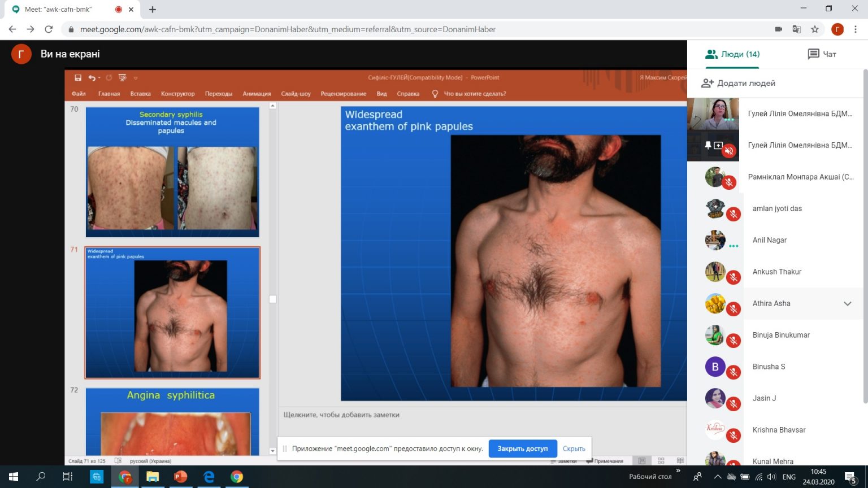
Task: Show hidden system tray icons
Action: pyautogui.click(x=717, y=477)
